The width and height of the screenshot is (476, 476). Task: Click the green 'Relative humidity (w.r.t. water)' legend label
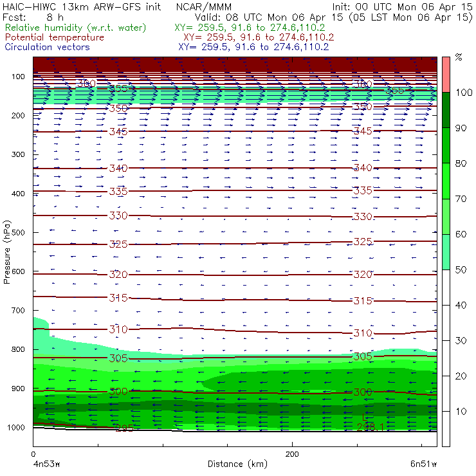(76, 28)
